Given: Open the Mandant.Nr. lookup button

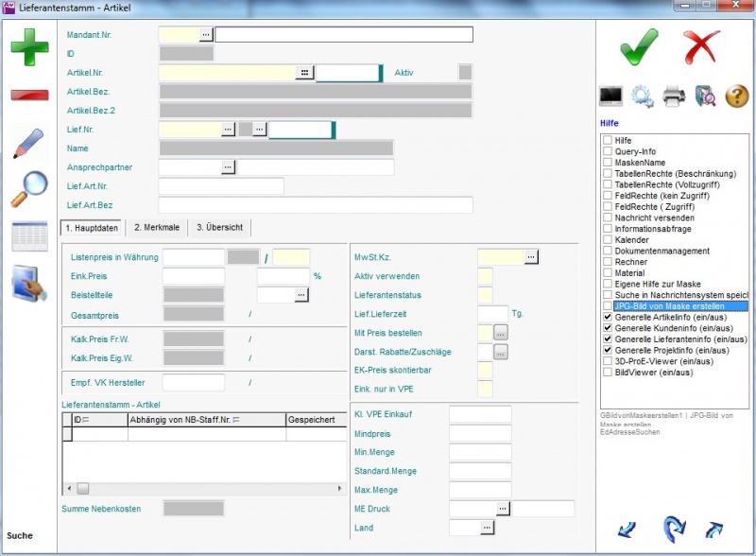Looking at the screenshot, I should click(206, 35).
